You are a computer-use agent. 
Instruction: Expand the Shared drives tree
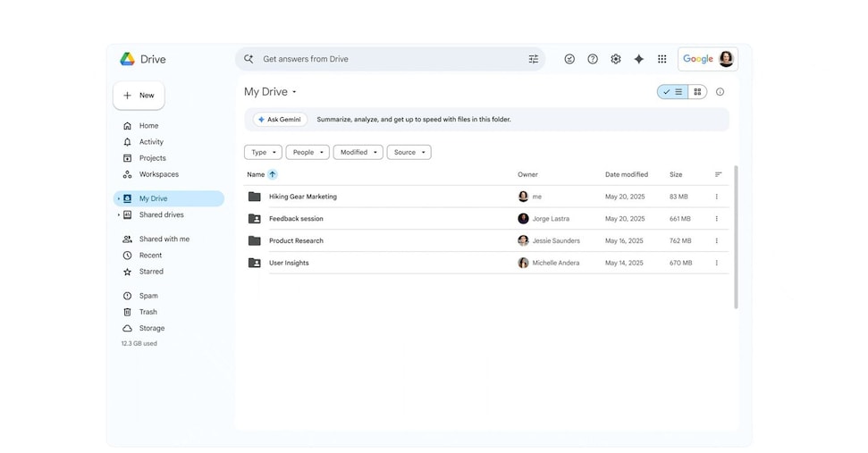click(x=118, y=215)
